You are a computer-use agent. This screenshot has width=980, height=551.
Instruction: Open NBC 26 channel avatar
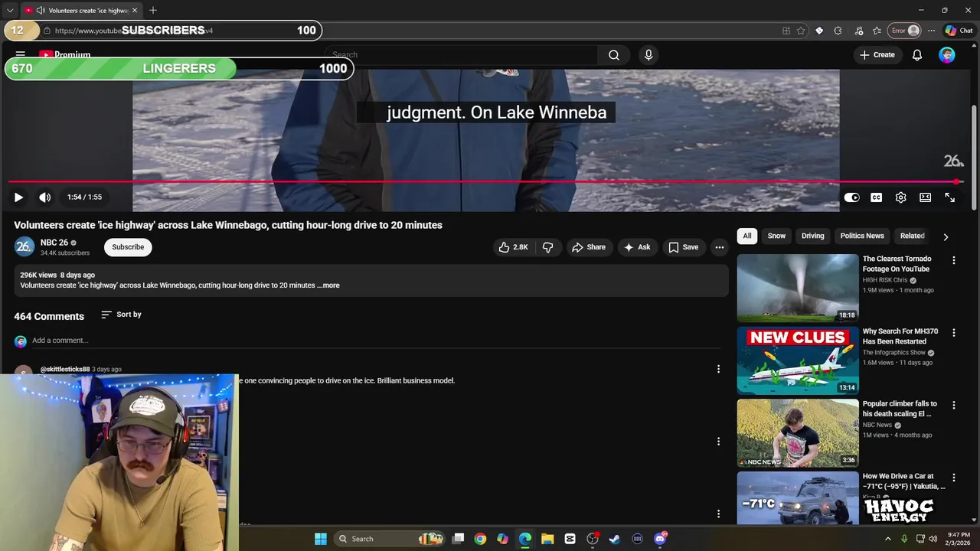point(24,246)
